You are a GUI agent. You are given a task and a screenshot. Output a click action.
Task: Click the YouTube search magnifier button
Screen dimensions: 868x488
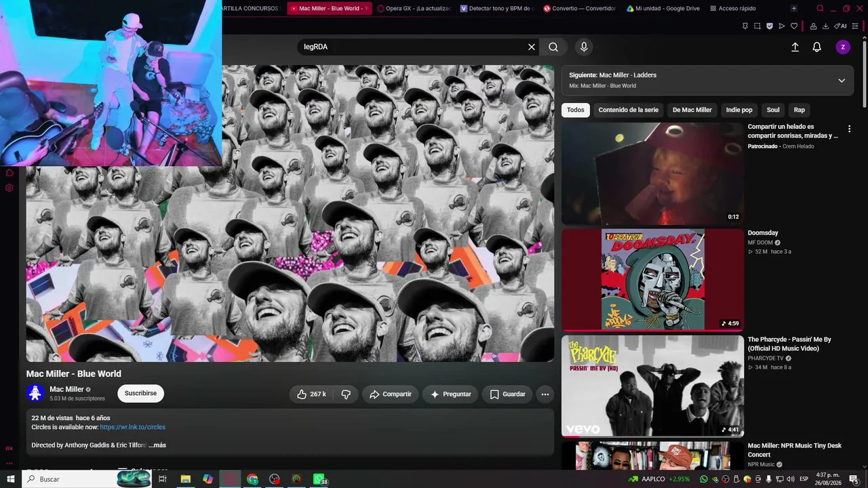553,47
